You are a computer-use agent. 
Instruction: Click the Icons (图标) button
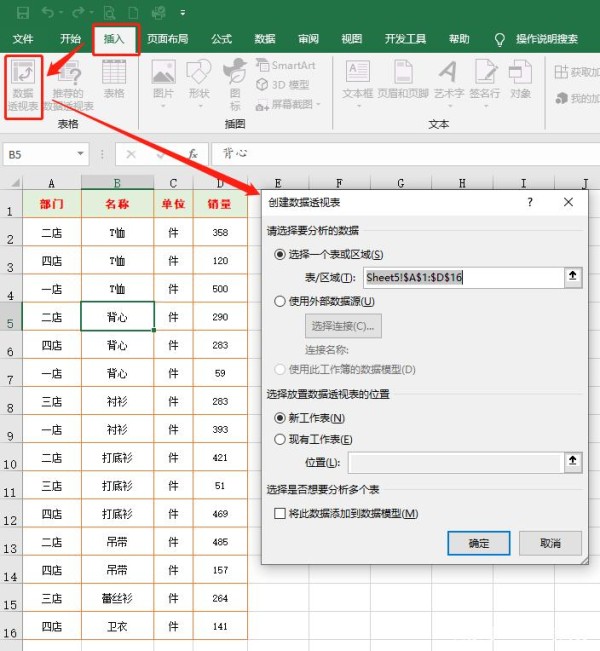[x=235, y=85]
